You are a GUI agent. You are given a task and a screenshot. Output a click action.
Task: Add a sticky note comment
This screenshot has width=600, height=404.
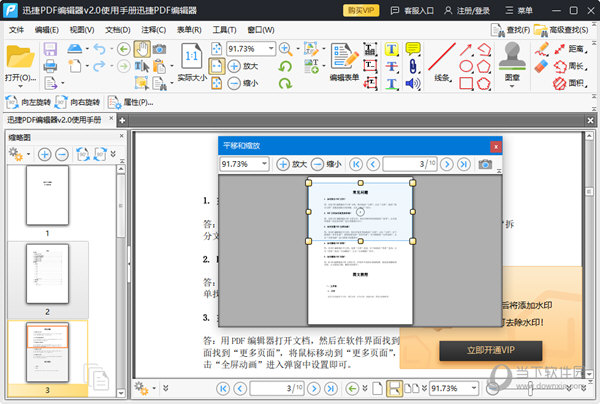(x=413, y=49)
